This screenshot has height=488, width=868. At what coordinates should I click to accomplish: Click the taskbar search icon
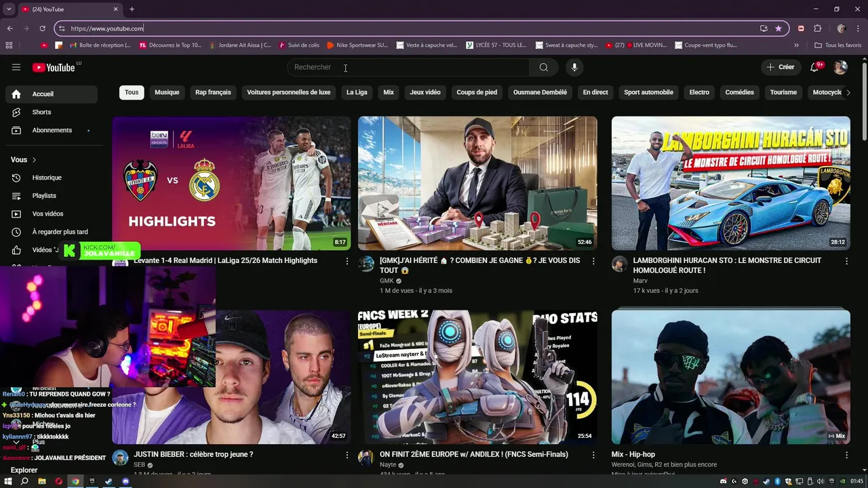point(24,481)
